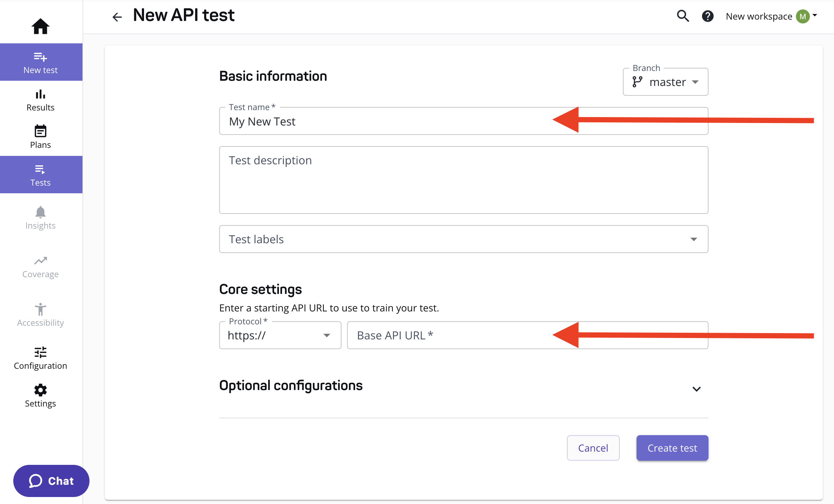The height and width of the screenshot is (504, 834).
Task: Open the Tests sidebar item
Action: [41, 175]
